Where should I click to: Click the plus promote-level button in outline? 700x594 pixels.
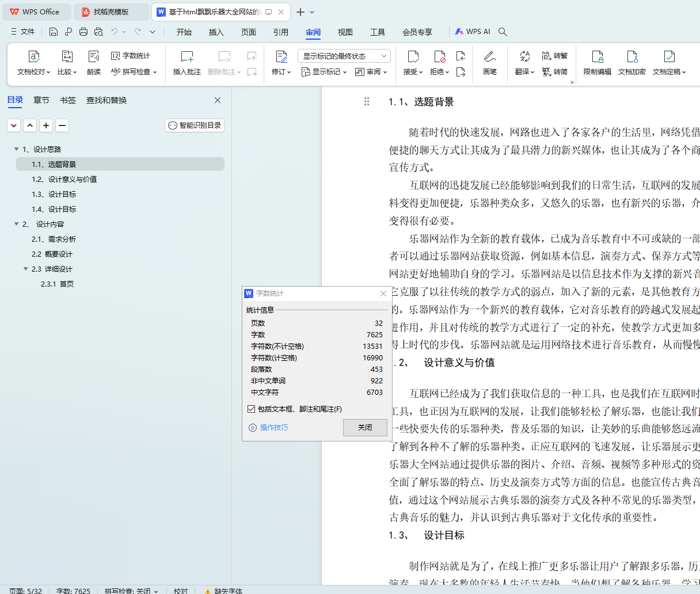click(x=46, y=125)
